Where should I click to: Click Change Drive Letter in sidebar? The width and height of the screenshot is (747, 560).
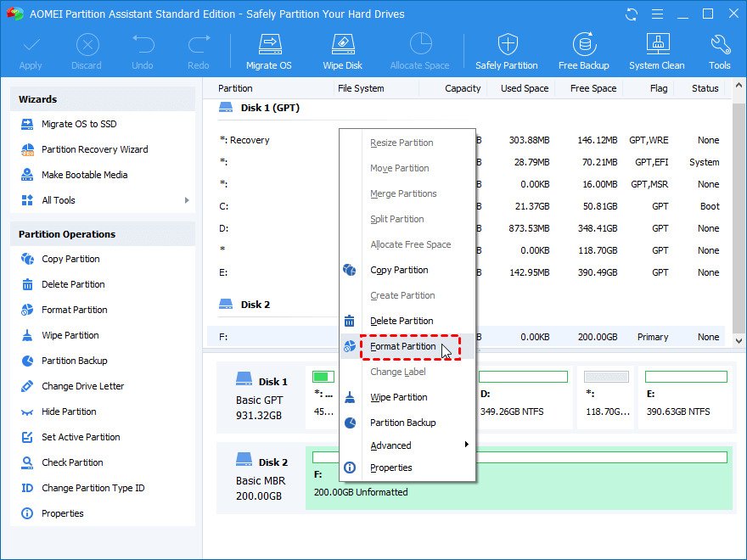(82, 386)
